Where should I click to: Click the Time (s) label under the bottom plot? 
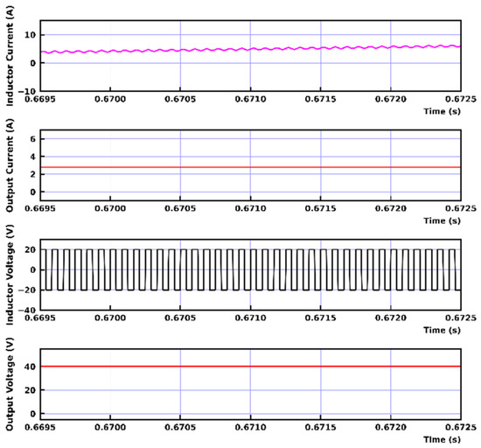click(x=442, y=439)
